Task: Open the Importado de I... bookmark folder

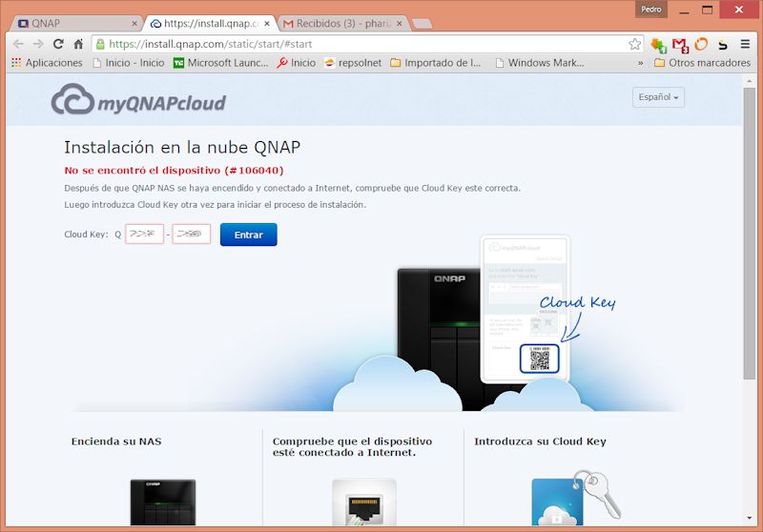Action: click(436, 63)
